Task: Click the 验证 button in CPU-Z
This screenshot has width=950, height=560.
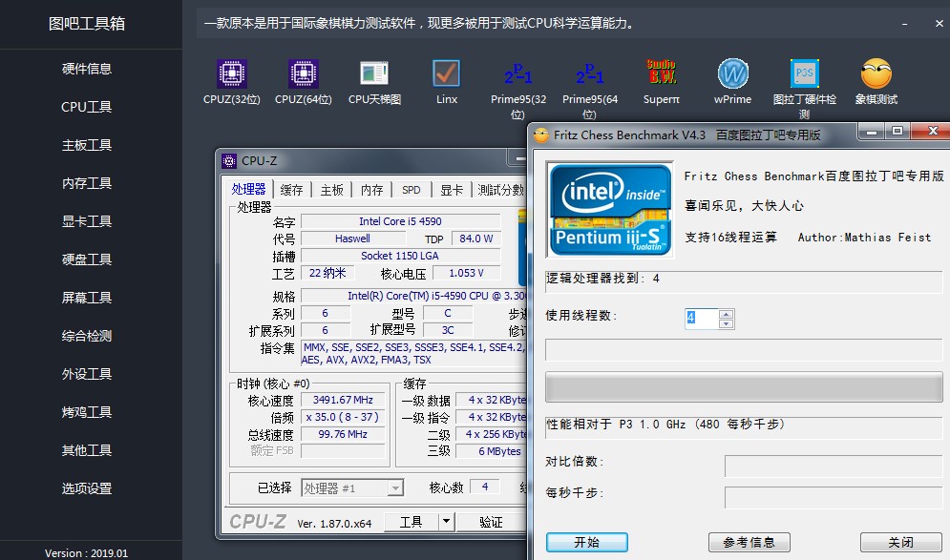Action: tap(491, 522)
